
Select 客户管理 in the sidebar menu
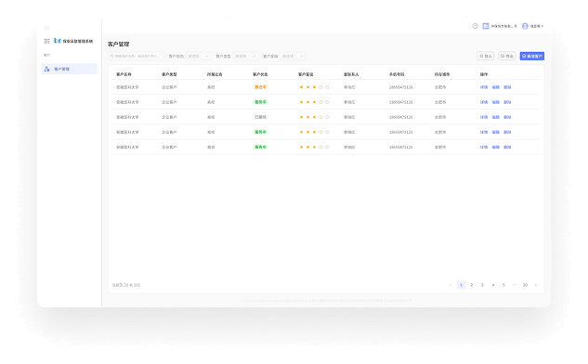70,69
